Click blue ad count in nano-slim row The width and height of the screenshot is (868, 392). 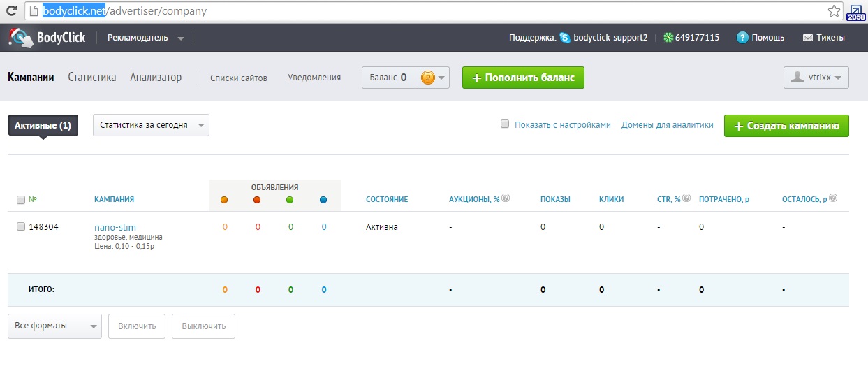point(324,227)
